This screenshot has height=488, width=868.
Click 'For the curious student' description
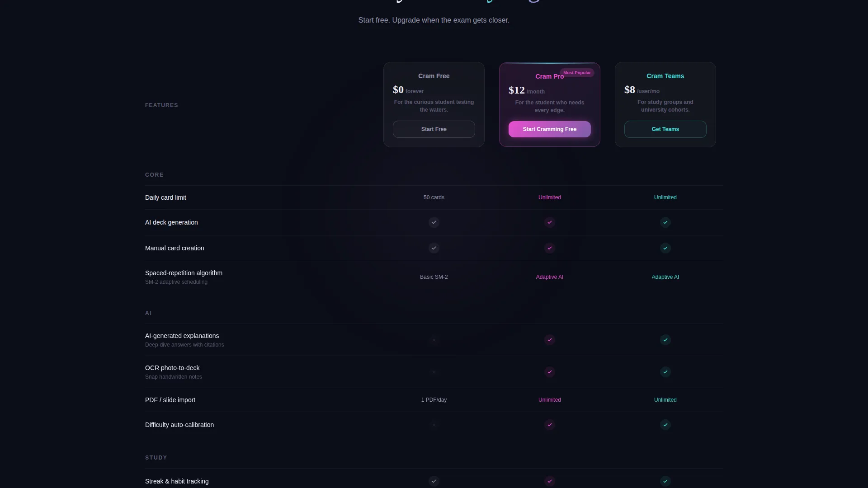point(434,106)
